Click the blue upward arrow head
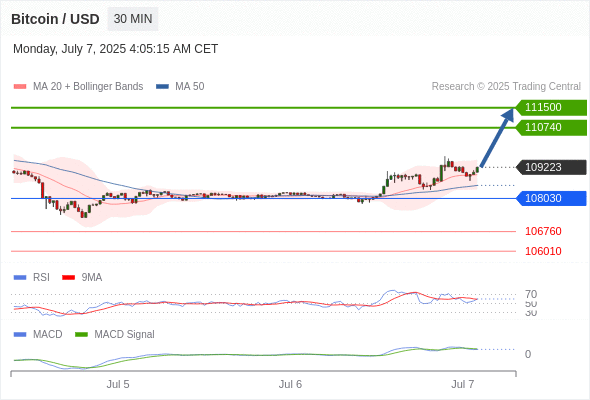This screenshot has height=400, width=590. click(508, 115)
